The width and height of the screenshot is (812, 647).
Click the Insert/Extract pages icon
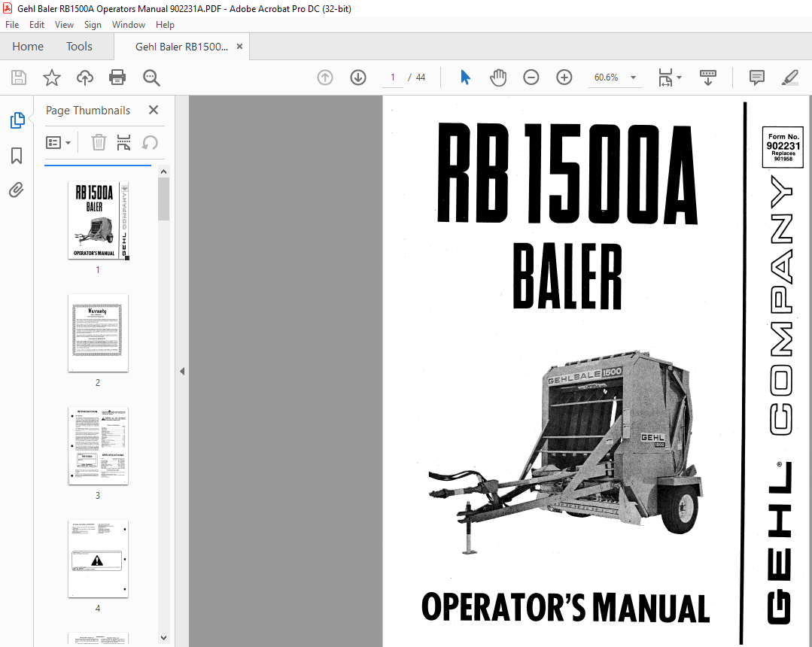click(x=123, y=142)
